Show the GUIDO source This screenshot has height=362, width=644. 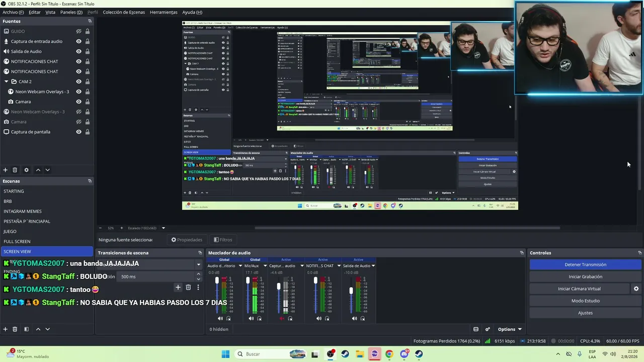pos(79,31)
